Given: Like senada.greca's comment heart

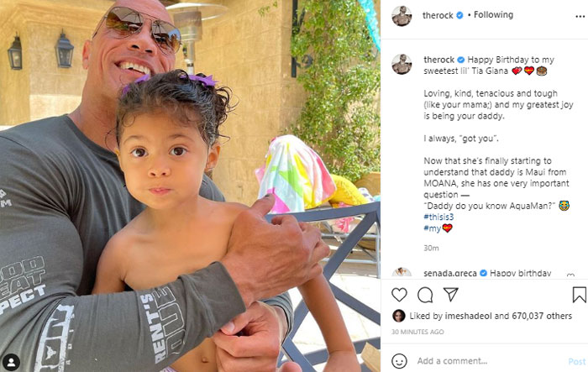Looking at the screenshot, I should coord(570,275).
